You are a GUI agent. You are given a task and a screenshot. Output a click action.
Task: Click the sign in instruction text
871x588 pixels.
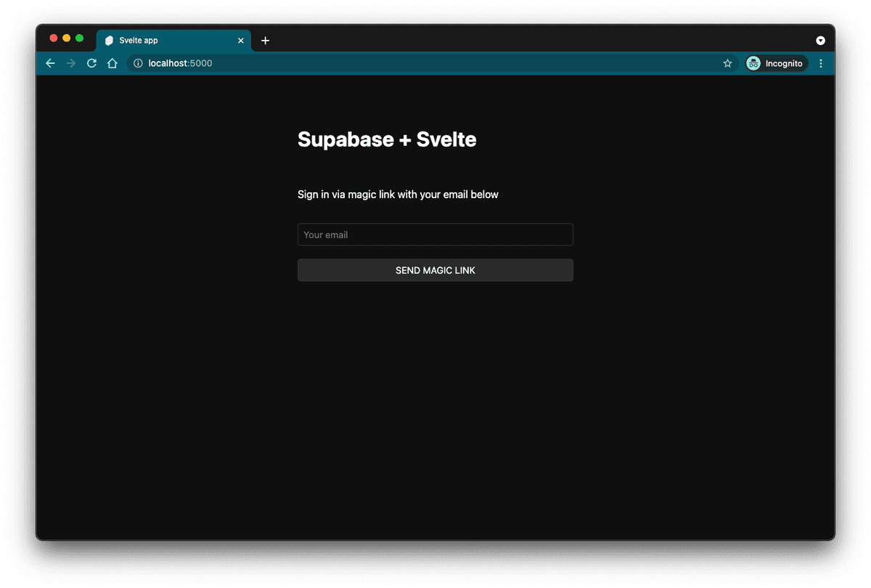click(x=398, y=194)
